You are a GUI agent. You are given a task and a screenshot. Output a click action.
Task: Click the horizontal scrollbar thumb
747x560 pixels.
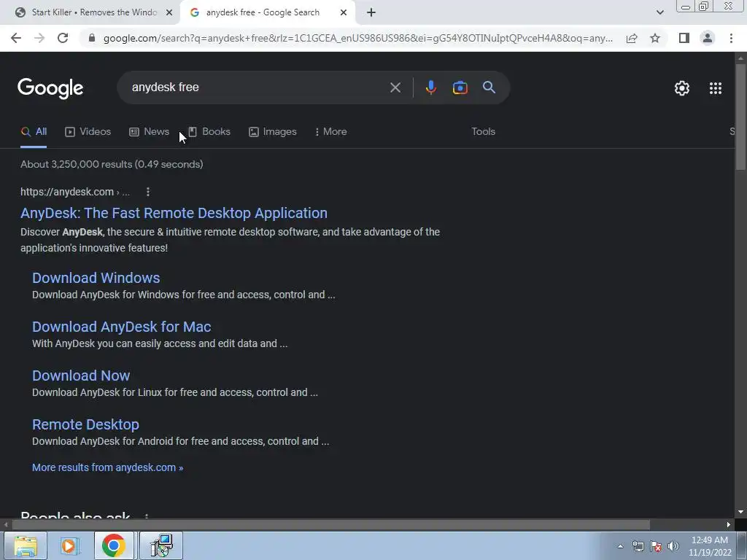pos(330,524)
